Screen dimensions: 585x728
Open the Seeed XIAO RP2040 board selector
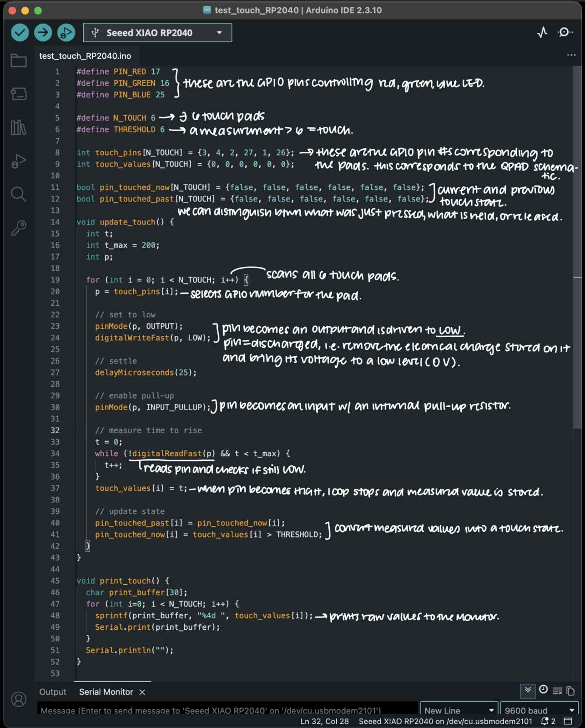(157, 33)
